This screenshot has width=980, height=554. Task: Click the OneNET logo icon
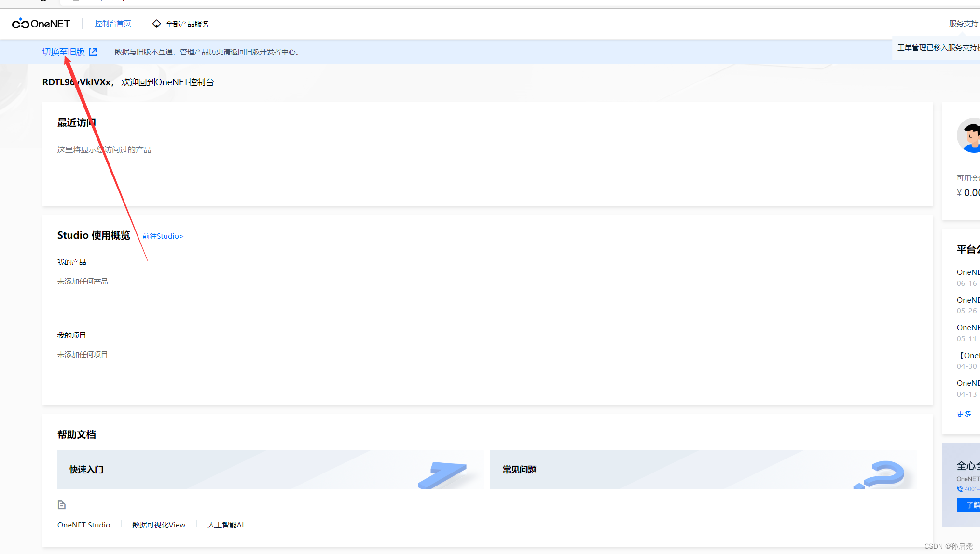tap(21, 24)
